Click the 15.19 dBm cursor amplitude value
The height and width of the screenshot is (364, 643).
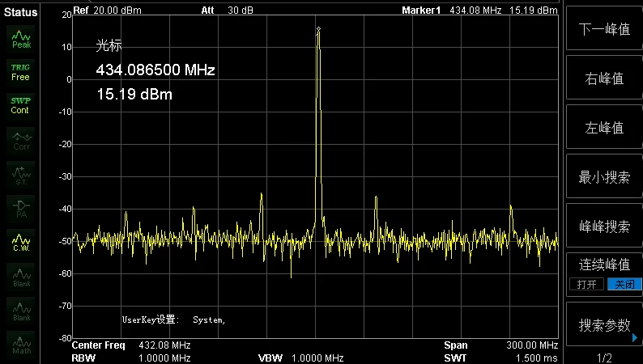tap(134, 95)
